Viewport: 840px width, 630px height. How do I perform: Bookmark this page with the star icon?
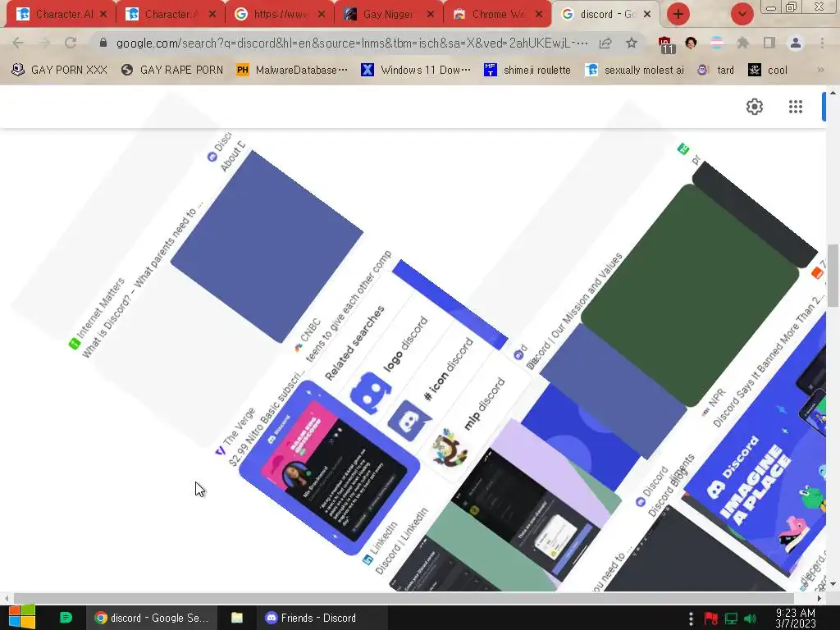point(632,43)
